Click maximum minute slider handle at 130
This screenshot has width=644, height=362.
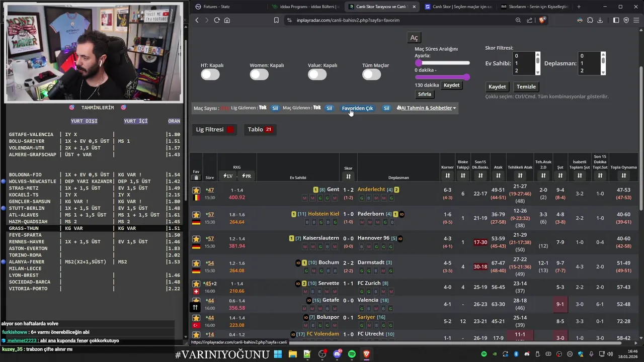(x=467, y=77)
